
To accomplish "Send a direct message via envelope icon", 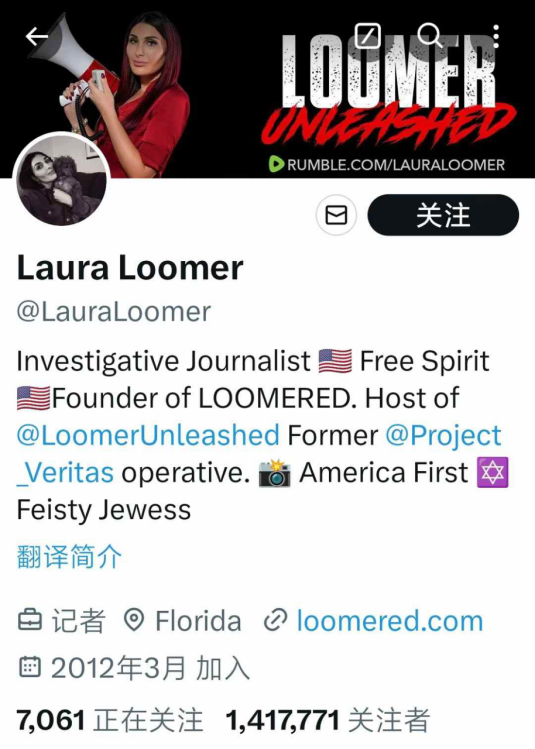I will pyautogui.click(x=336, y=215).
